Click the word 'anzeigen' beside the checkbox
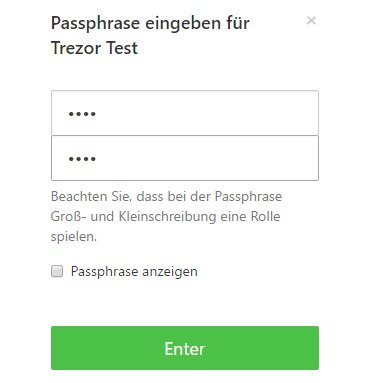 (x=170, y=272)
